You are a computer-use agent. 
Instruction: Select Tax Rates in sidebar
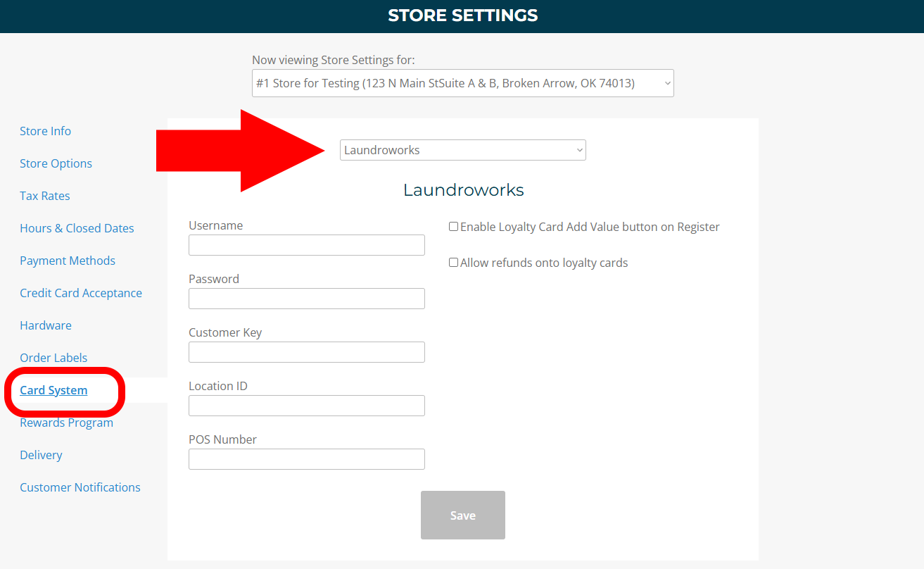coord(45,196)
